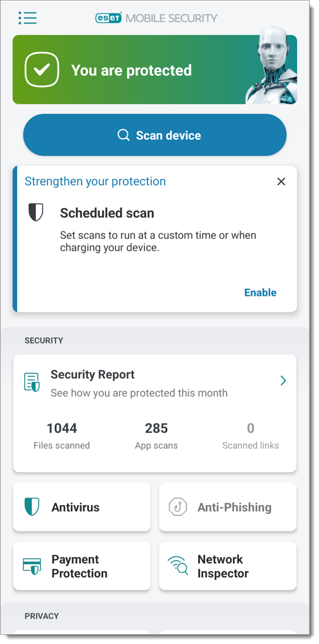Click the Anti-Phishing hook icon
The width and height of the screenshot is (319, 644).
178,507
